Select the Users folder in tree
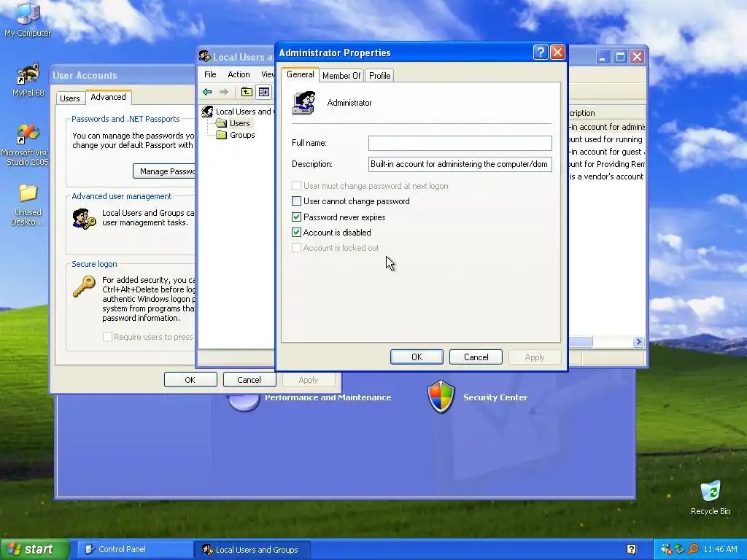 pyautogui.click(x=233, y=123)
